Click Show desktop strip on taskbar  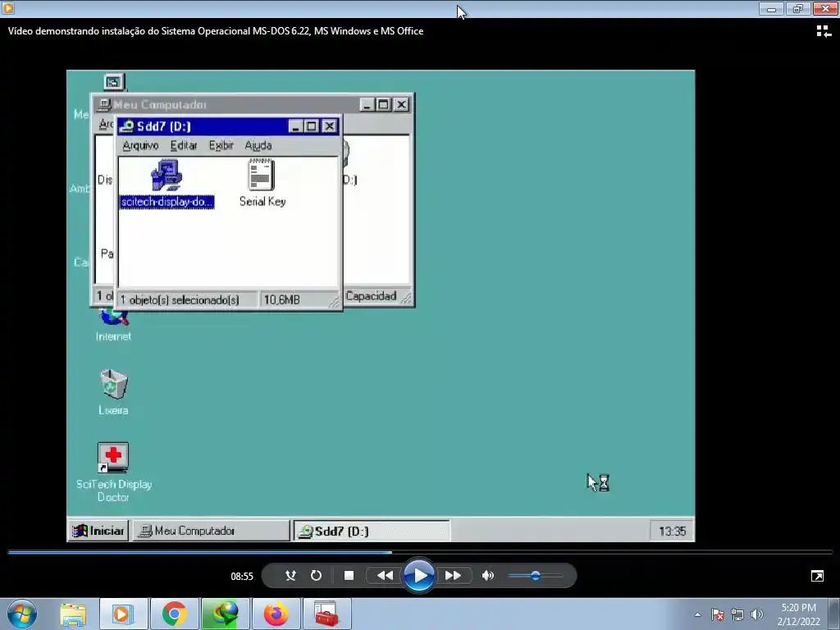[x=835, y=614]
